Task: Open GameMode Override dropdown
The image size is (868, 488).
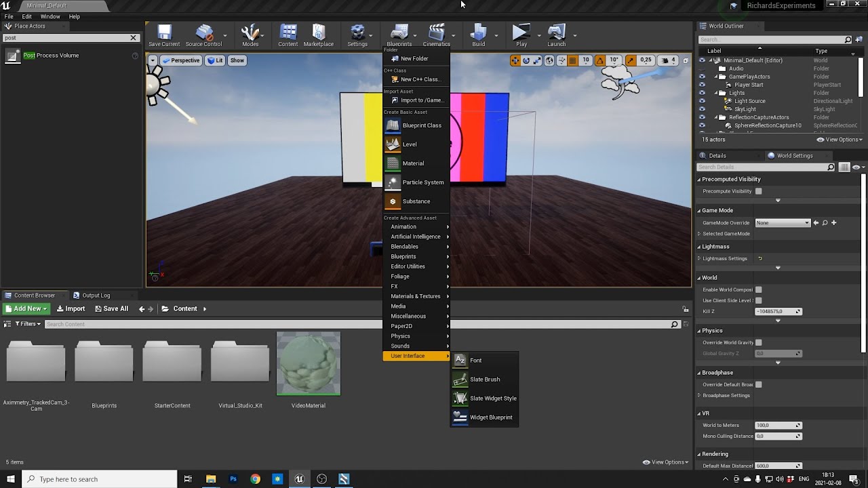Action: pos(783,223)
